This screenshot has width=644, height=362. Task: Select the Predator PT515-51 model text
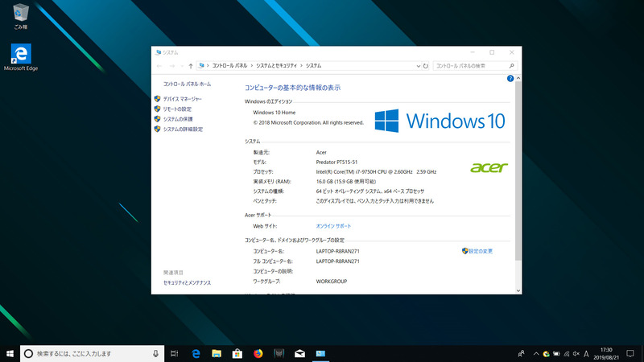point(336,162)
